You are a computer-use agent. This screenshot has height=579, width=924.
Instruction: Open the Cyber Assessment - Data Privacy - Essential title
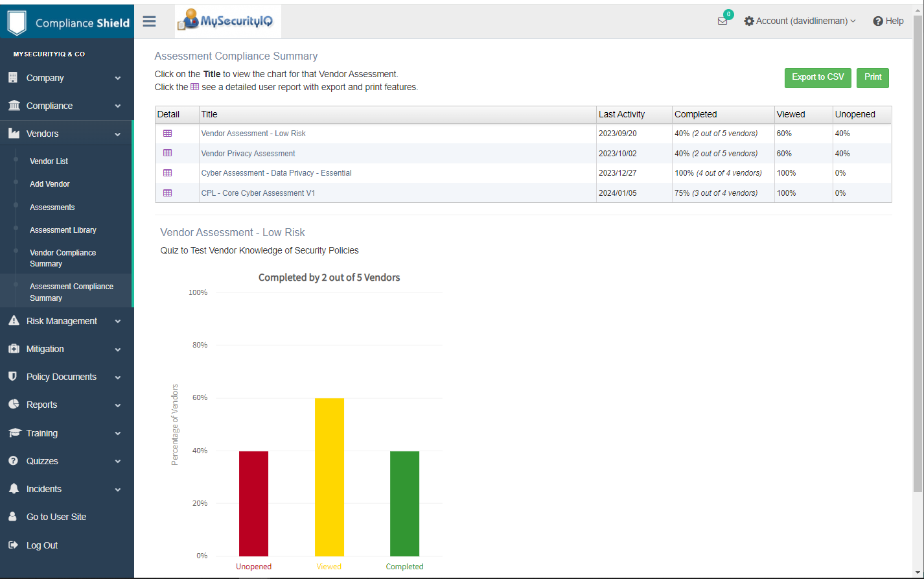tap(276, 173)
